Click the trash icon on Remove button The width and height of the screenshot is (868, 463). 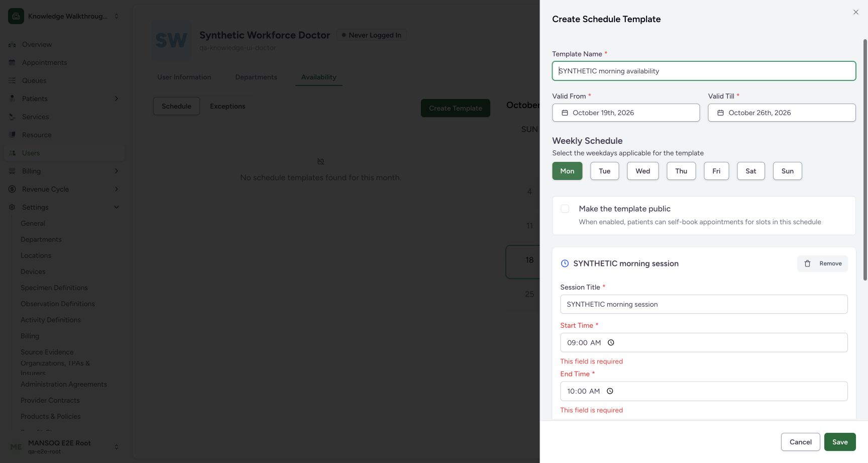pos(807,263)
